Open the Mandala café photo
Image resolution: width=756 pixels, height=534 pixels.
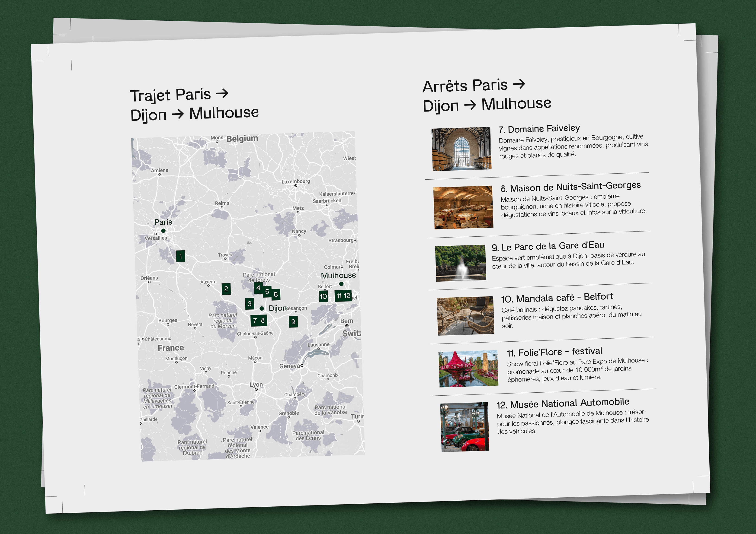pos(466,316)
